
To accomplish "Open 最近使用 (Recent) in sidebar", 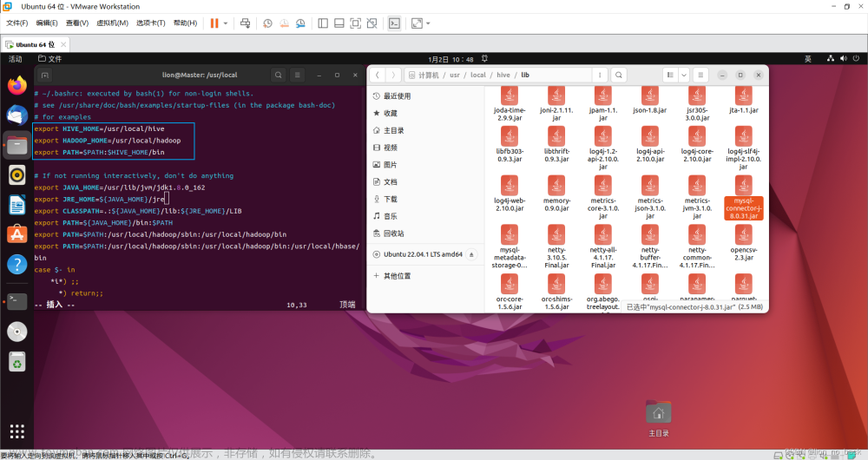I will 426,96.
